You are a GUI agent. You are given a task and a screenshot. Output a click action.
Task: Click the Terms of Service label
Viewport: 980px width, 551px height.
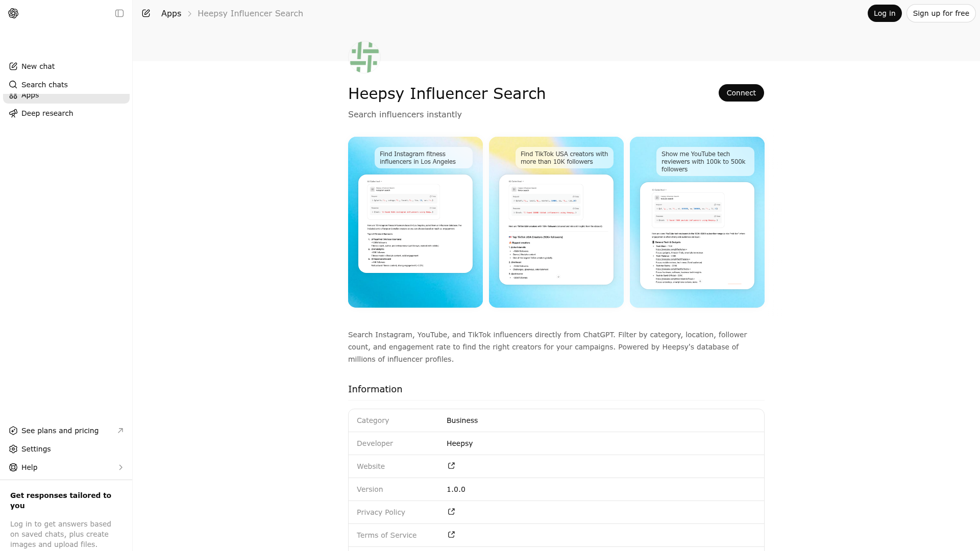click(386, 535)
